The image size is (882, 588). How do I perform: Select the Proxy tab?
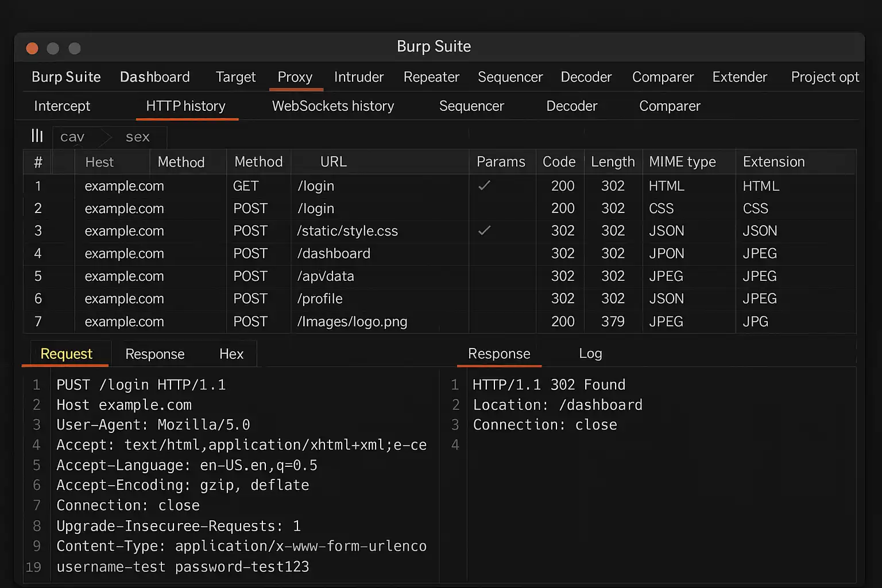pos(295,77)
